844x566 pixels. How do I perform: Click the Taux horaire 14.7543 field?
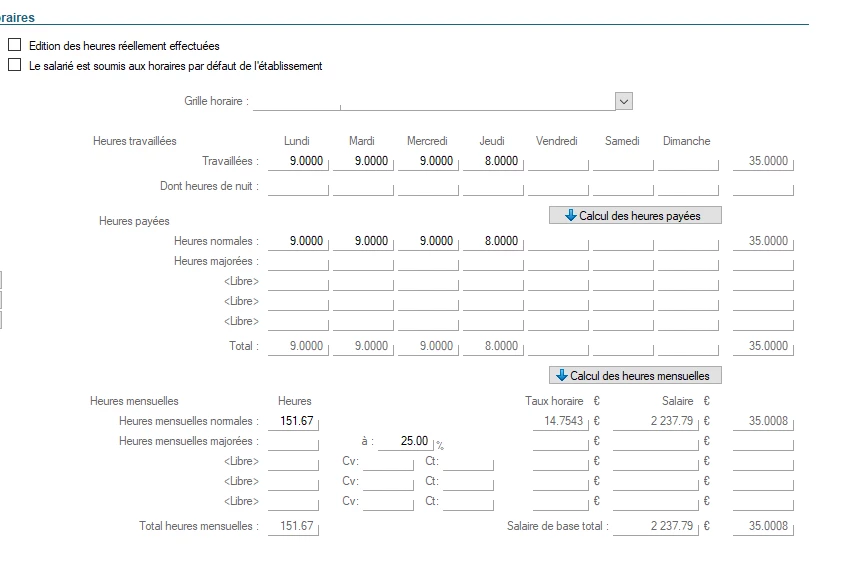[x=561, y=421]
